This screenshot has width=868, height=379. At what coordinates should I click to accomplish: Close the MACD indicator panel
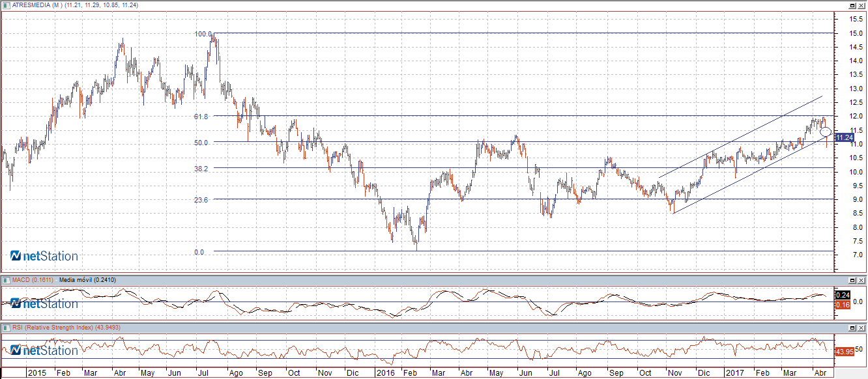(861, 280)
